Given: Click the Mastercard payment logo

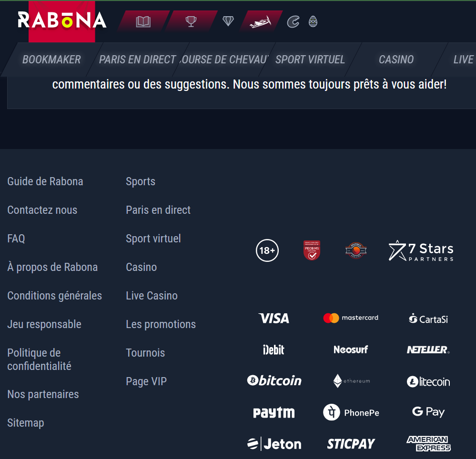Looking at the screenshot, I should click(351, 318).
